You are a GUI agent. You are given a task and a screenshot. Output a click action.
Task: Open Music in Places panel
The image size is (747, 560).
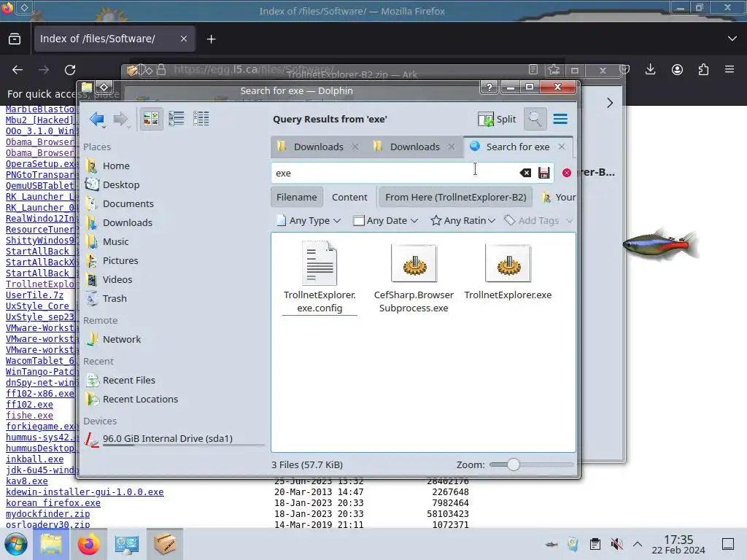115,241
